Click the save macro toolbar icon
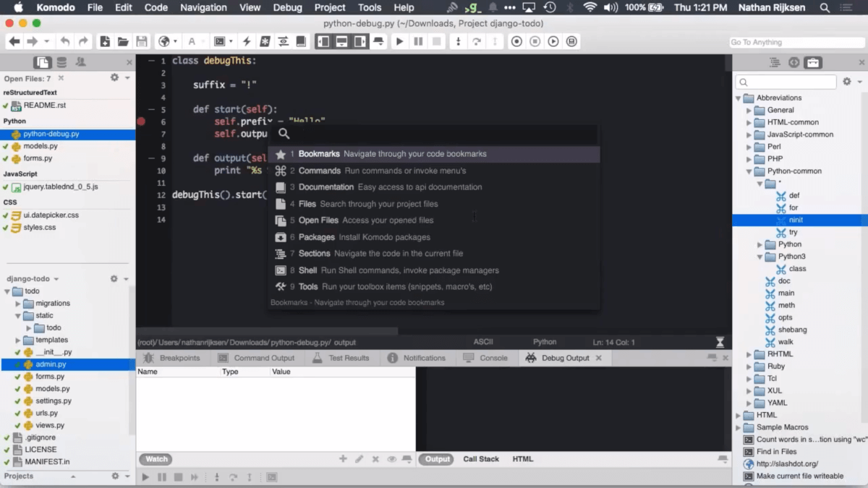This screenshot has width=868, height=488. [x=572, y=42]
